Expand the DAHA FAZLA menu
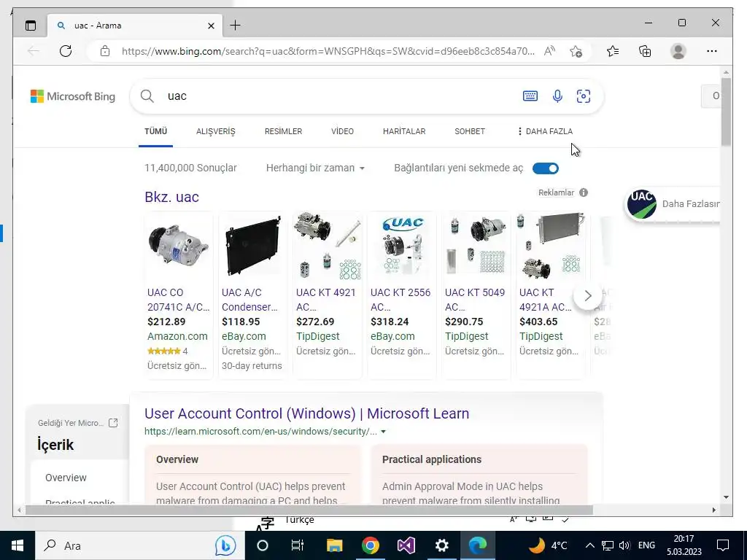The image size is (747, 560). [545, 131]
